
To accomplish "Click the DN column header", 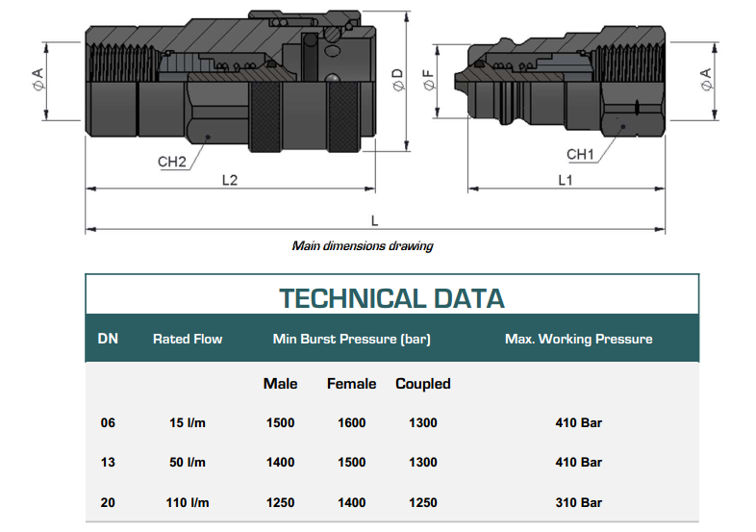I will click(x=108, y=339).
